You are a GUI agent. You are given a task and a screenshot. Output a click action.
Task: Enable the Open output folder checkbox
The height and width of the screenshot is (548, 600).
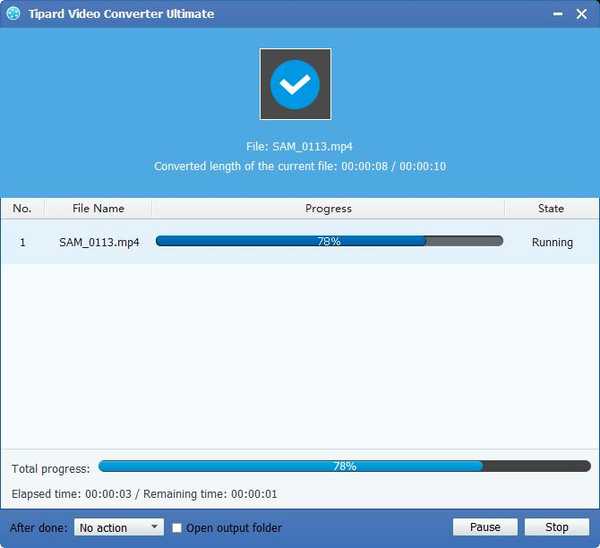tap(177, 528)
